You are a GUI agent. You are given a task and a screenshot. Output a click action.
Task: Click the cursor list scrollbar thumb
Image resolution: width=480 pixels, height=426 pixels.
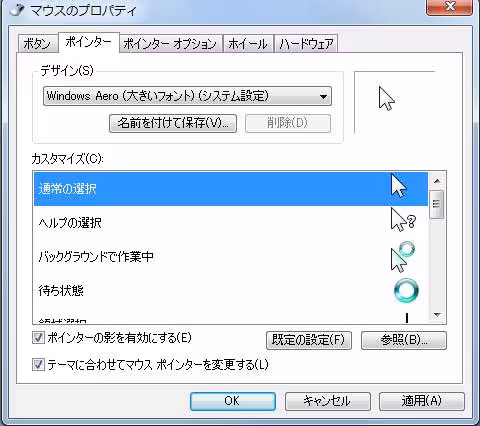point(437,204)
